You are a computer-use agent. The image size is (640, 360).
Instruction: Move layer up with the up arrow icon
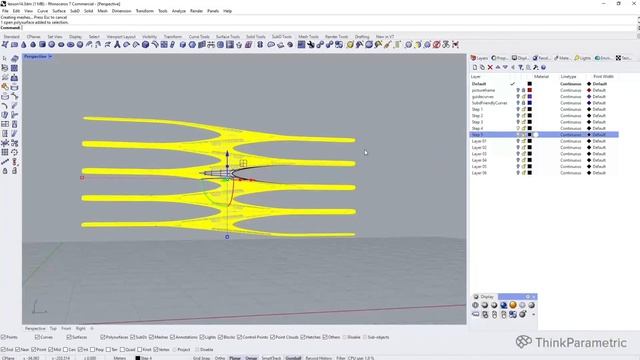point(498,67)
